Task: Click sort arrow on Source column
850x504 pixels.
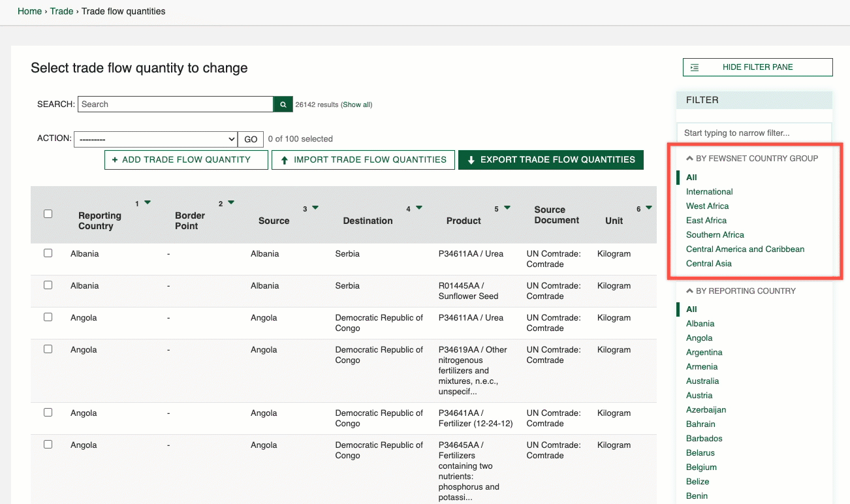Action: click(315, 208)
